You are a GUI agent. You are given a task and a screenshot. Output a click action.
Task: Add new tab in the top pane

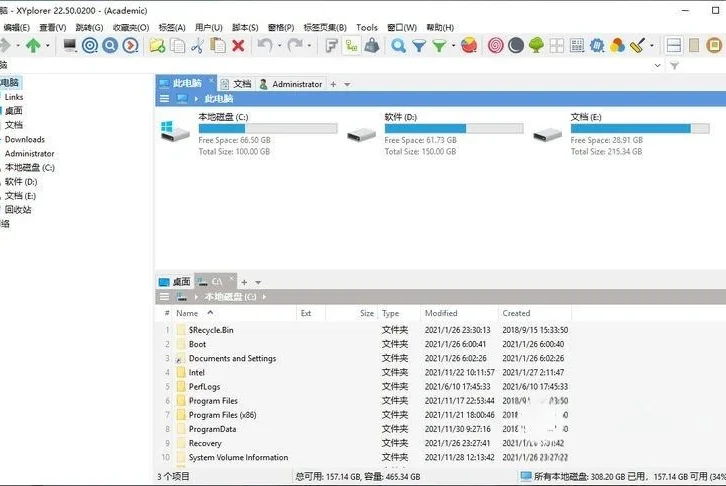(333, 84)
